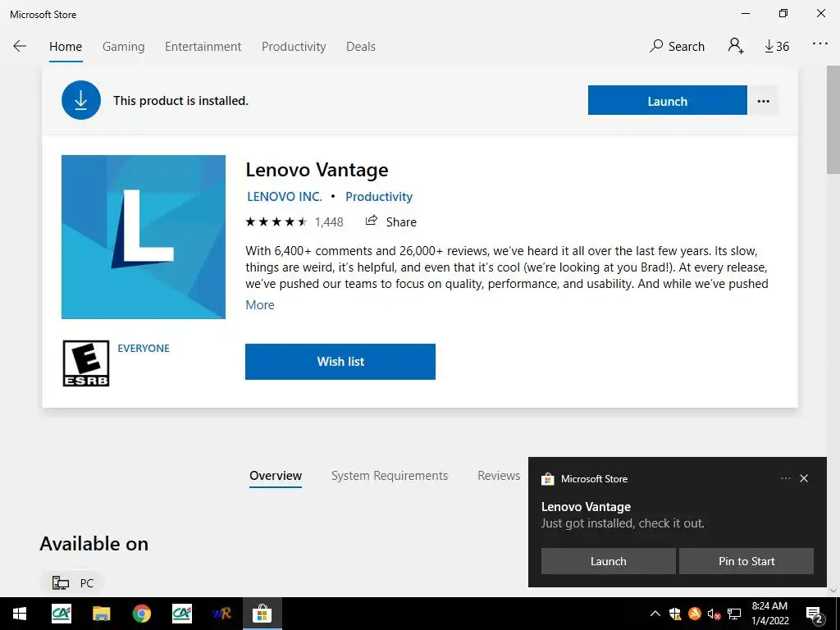840x630 pixels.
Task: Show hidden system tray icons
Action: click(655, 614)
